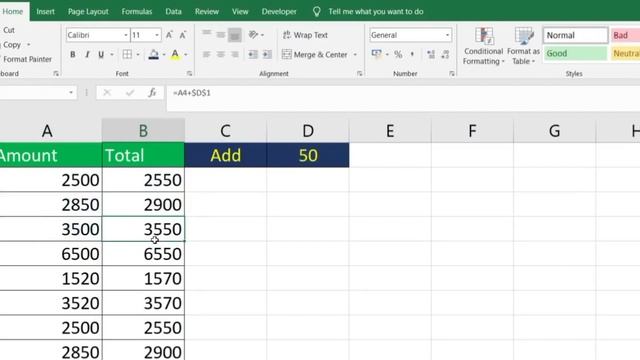Open the View tab
The width and height of the screenshot is (640, 360).
pyautogui.click(x=240, y=11)
